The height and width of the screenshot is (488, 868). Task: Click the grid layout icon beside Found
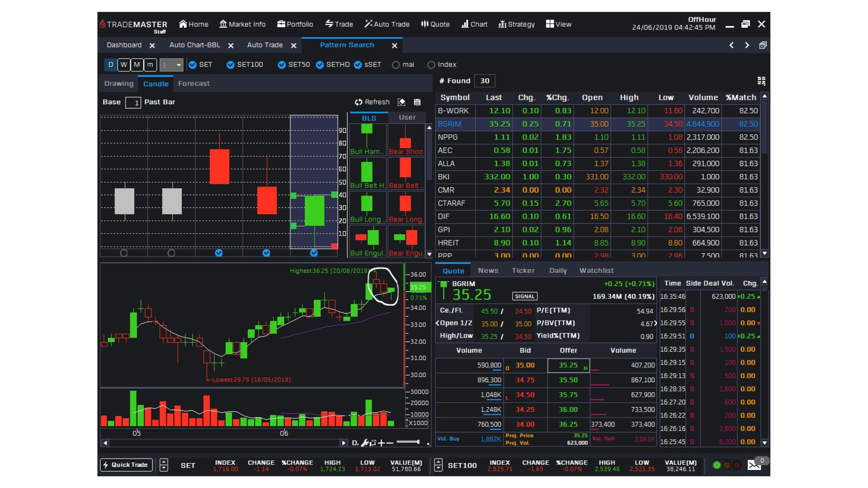pyautogui.click(x=761, y=81)
